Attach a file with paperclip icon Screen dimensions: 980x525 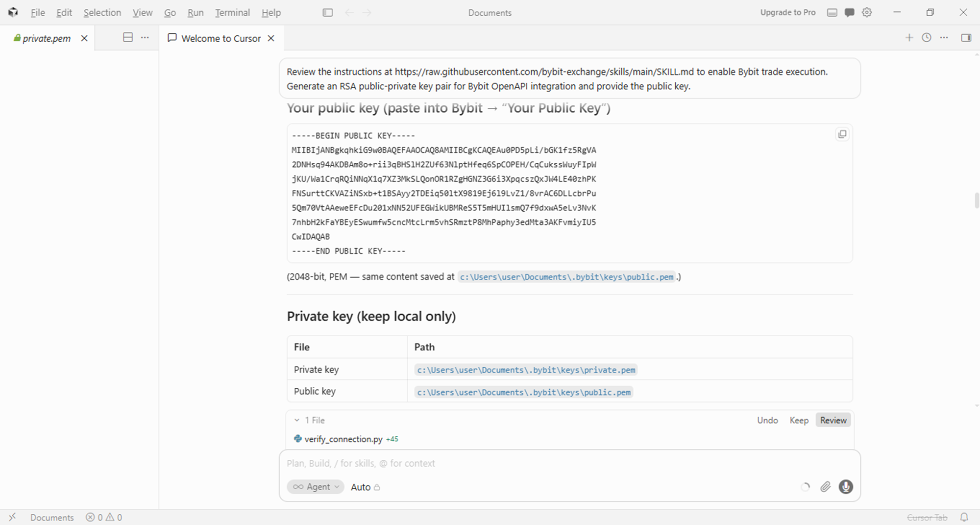click(x=826, y=487)
